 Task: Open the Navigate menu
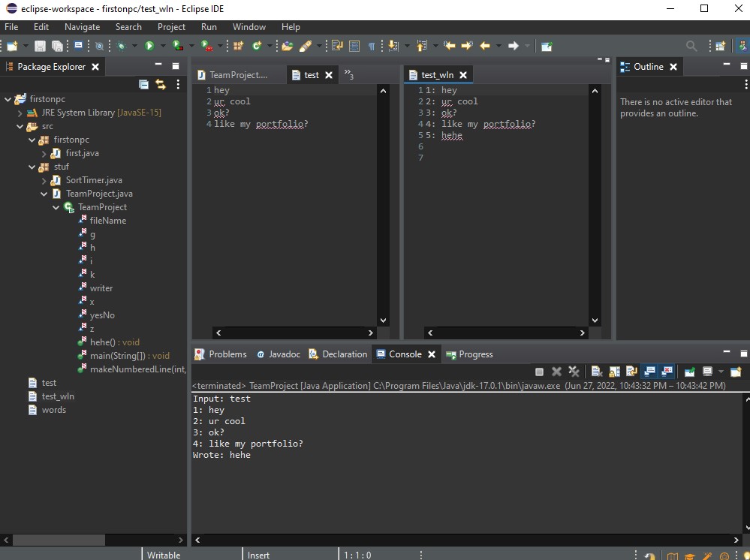[x=82, y=26]
